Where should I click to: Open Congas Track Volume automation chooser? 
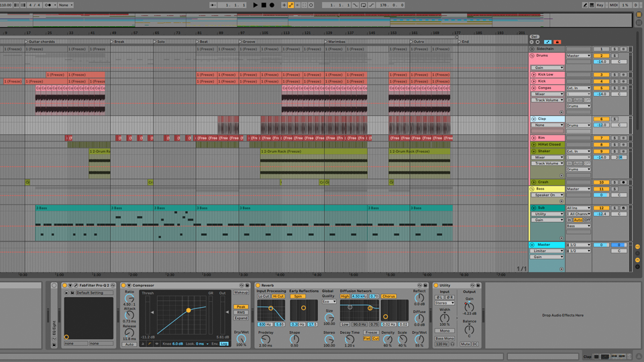[x=547, y=100]
